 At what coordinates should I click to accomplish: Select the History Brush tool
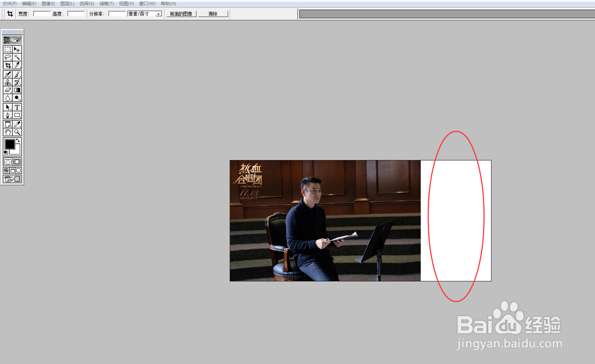pyautogui.click(x=17, y=82)
